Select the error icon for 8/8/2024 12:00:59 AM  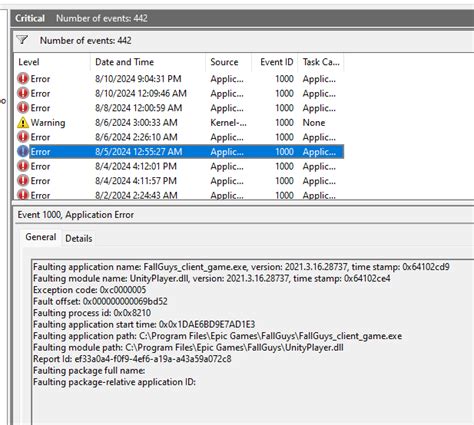(23, 108)
